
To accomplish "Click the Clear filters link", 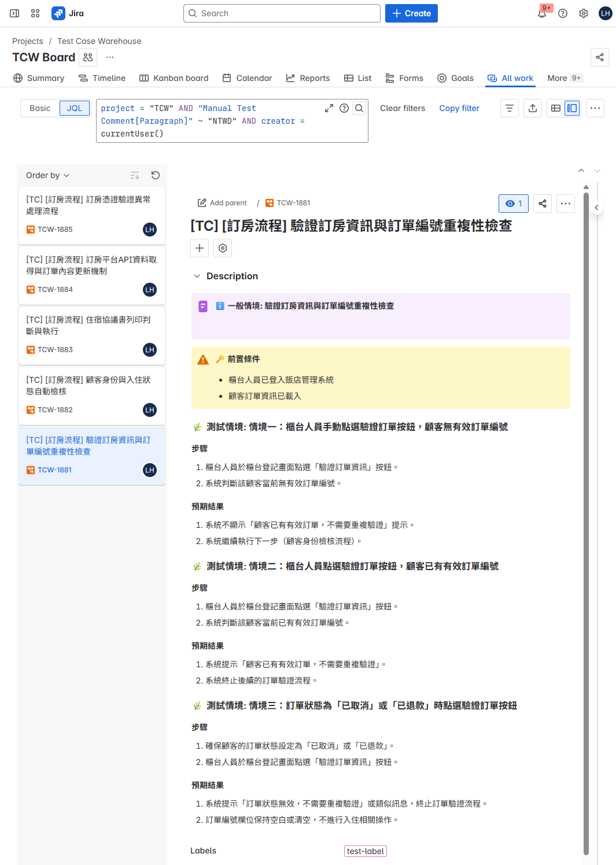I will point(403,108).
